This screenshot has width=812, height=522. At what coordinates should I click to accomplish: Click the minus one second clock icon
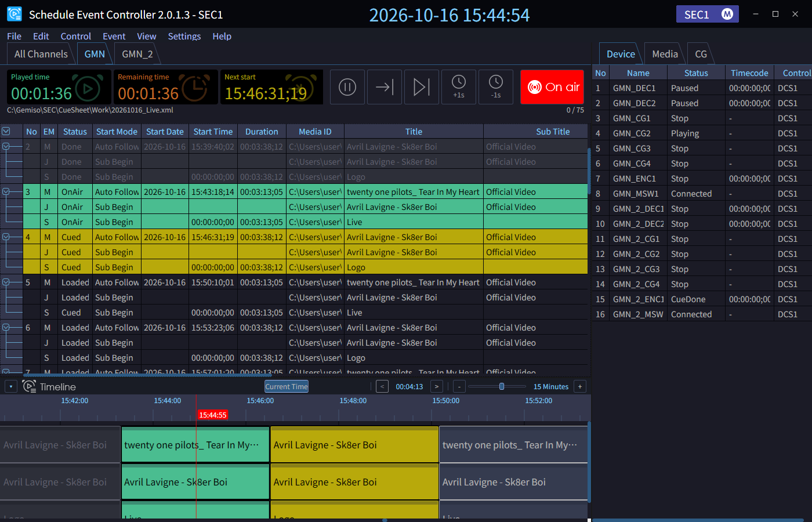click(496, 87)
